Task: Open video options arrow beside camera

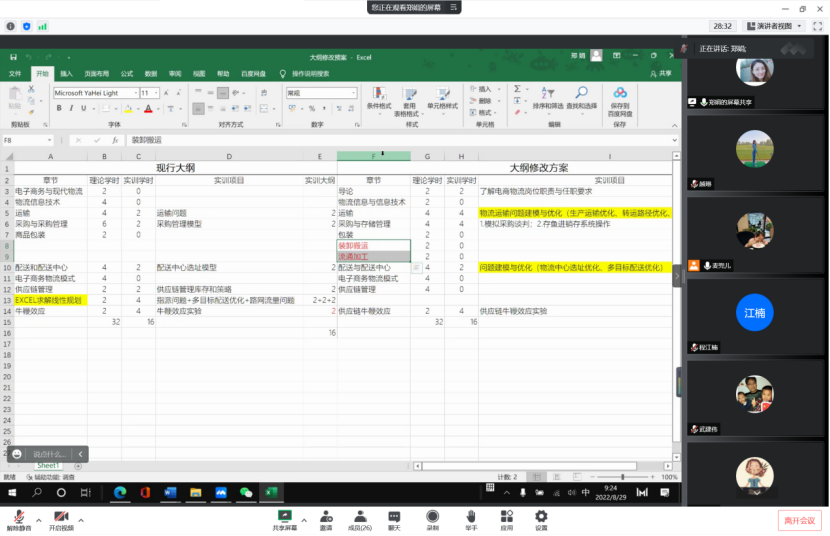Action: click(81, 520)
